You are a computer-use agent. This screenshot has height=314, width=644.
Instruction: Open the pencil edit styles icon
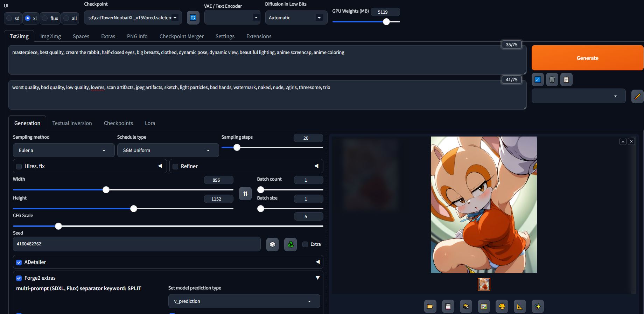click(637, 96)
